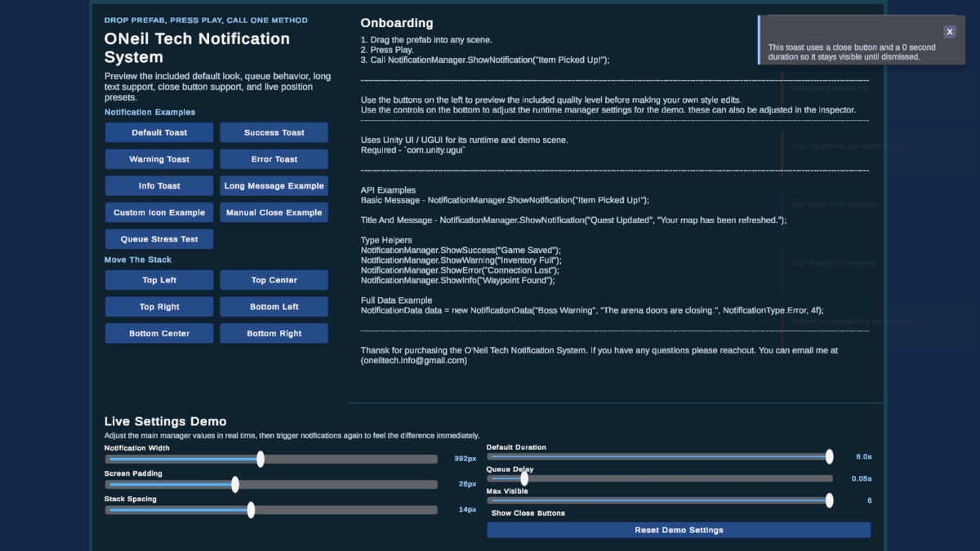The image size is (980, 551).
Task: Reset Demo Settings
Action: coord(679,530)
